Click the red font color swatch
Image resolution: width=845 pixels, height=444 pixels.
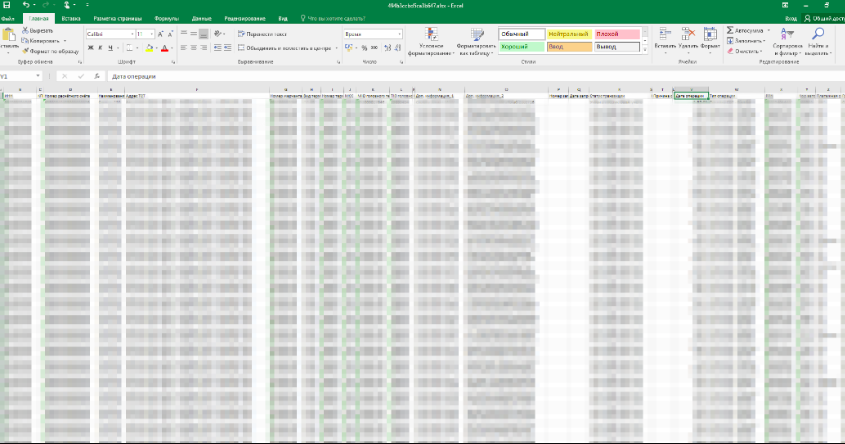click(x=165, y=48)
